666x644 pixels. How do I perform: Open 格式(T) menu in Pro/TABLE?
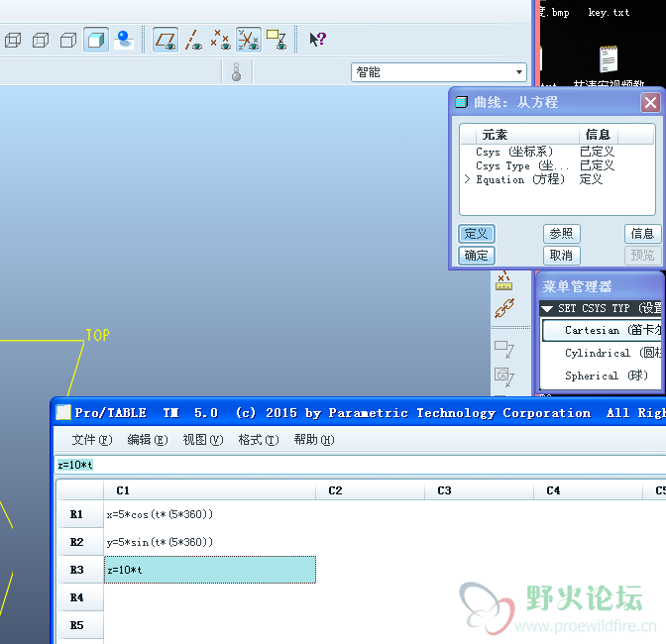pos(259,440)
